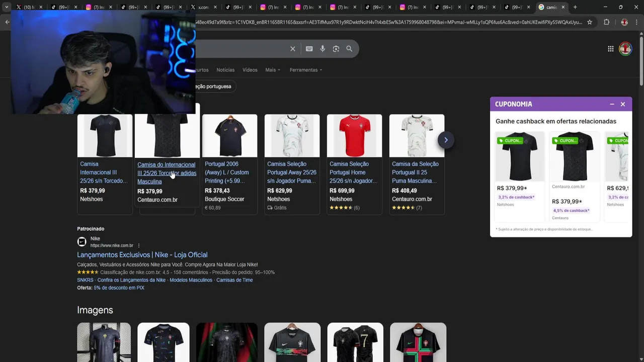This screenshot has width=644, height=362.
Task: Open Camisa Internacional III Netshoes listing
Action: [104, 172]
